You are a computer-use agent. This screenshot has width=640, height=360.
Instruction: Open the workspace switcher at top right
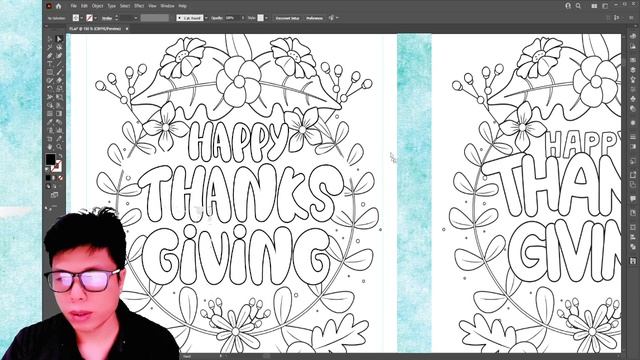coord(605,6)
